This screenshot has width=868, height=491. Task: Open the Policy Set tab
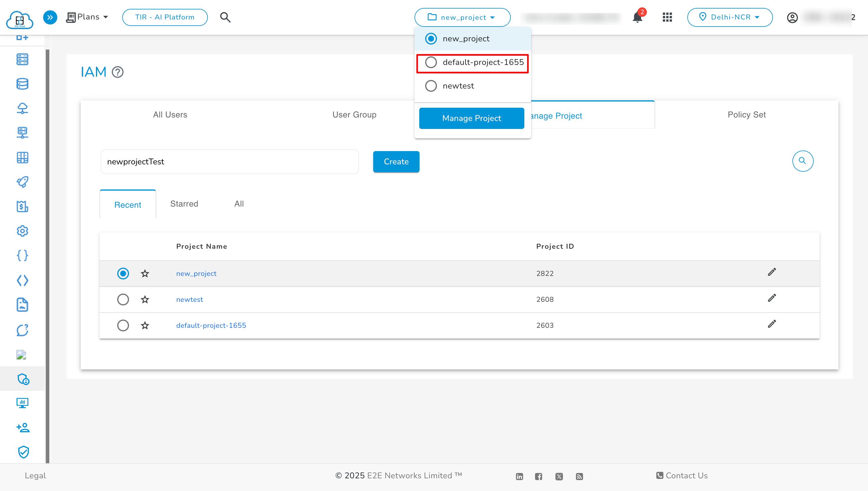click(746, 115)
